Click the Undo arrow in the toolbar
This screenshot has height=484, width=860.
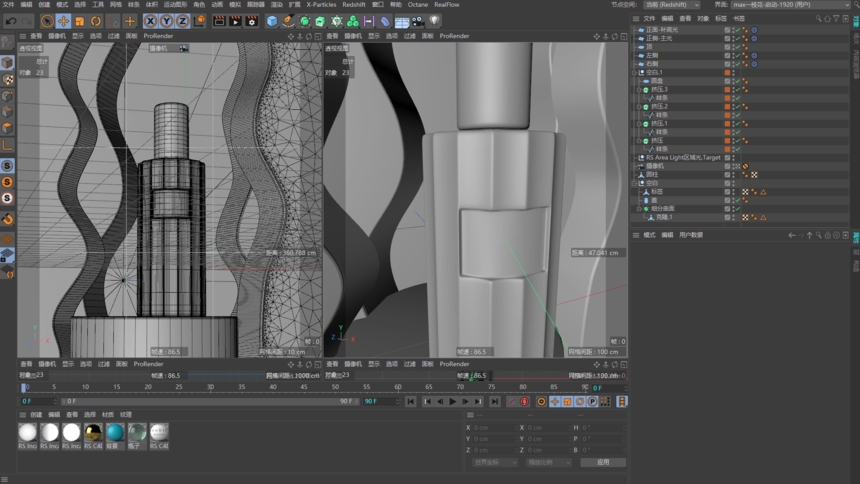[x=10, y=21]
